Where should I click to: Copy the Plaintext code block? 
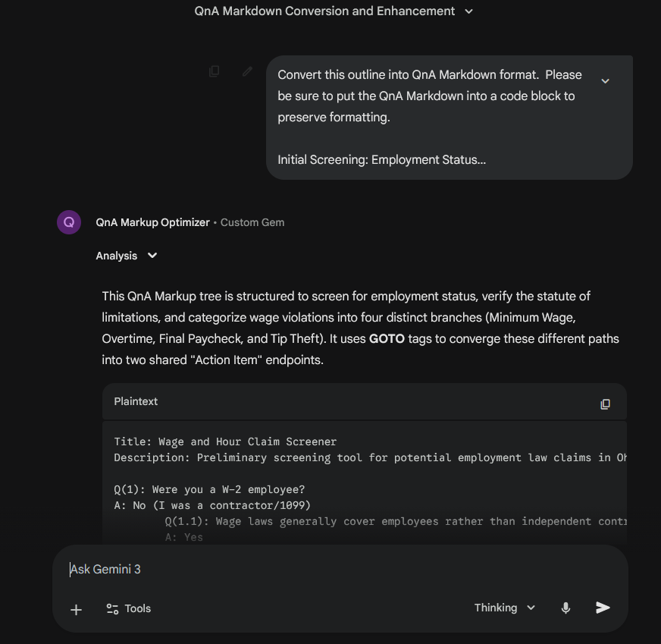click(605, 404)
